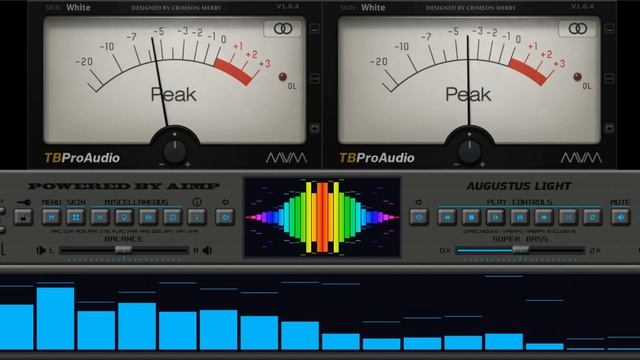Click first Miscellaneous button
The width and height of the screenshot is (640, 360).
[x=100, y=217]
